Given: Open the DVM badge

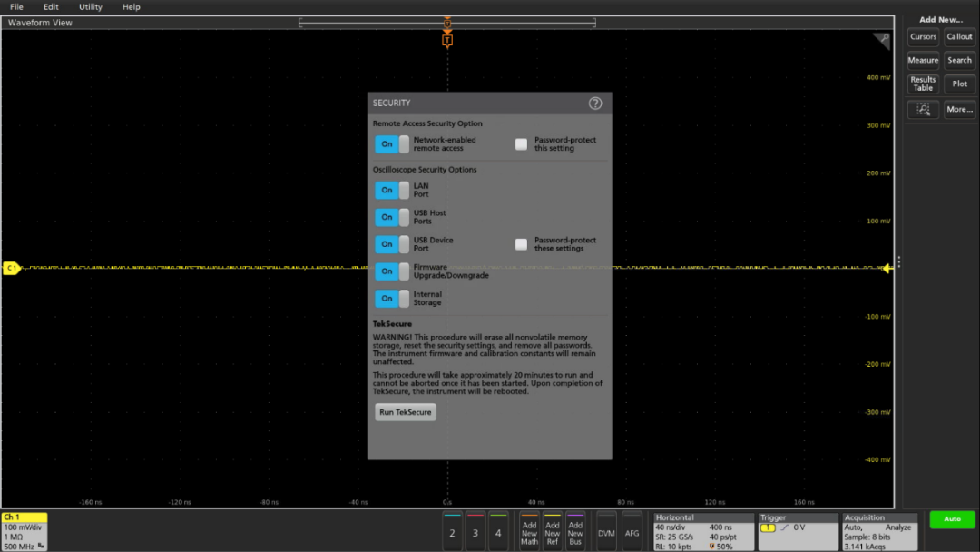Looking at the screenshot, I should click(x=605, y=533).
